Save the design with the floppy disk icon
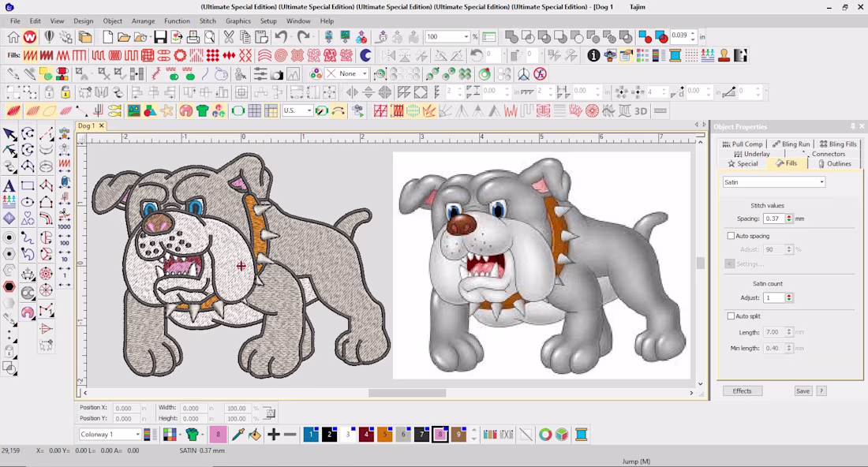This screenshot has width=868, height=467. [x=160, y=37]
